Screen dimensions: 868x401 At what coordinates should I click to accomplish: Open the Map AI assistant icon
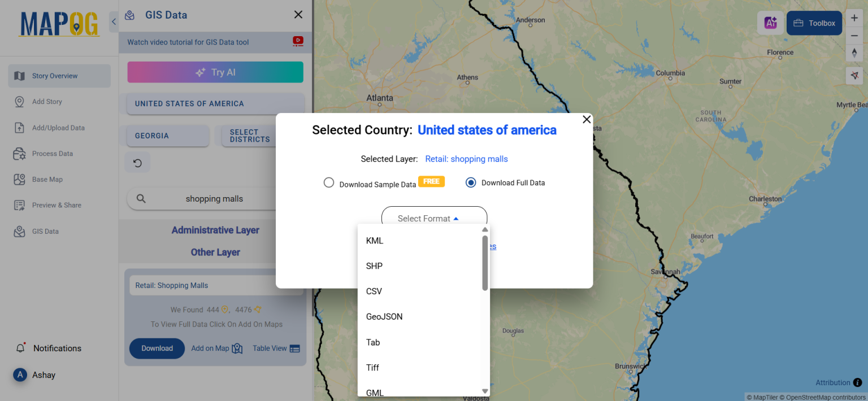tap(770, 23)
